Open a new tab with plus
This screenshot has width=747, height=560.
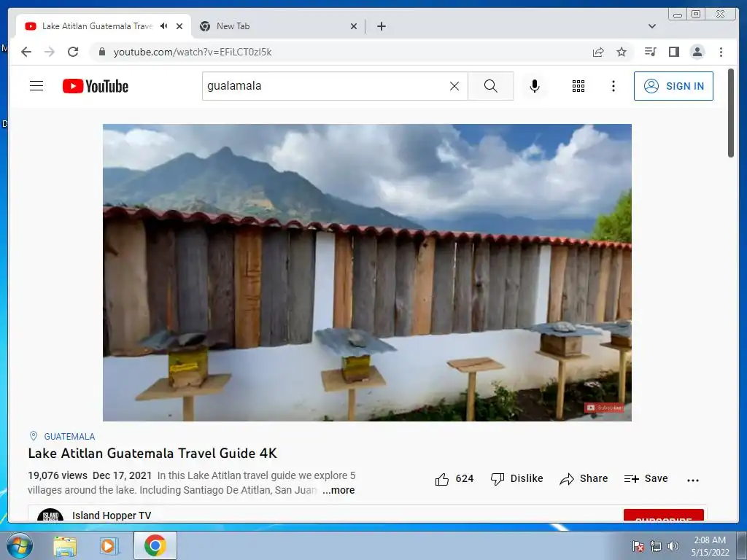click(x=381, y=26)
